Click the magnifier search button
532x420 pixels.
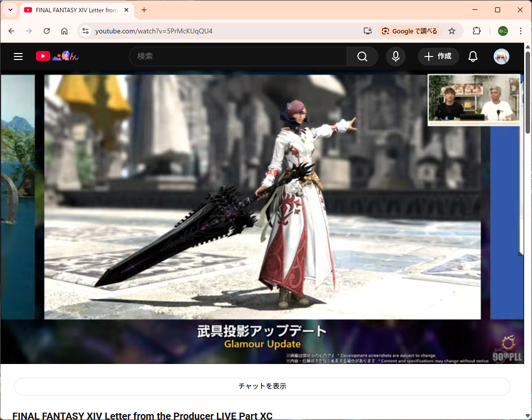pyautogui.click(x=362, y=56)
